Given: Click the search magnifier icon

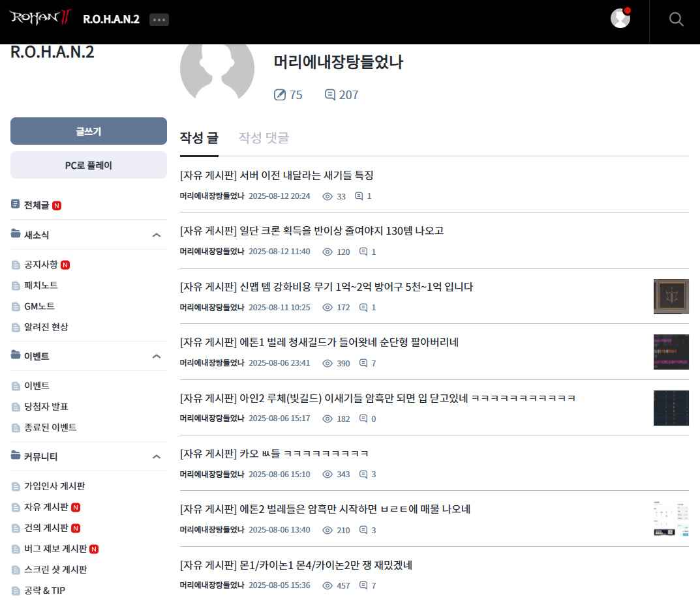Looking at the screenshot, I should pos(677,19).
